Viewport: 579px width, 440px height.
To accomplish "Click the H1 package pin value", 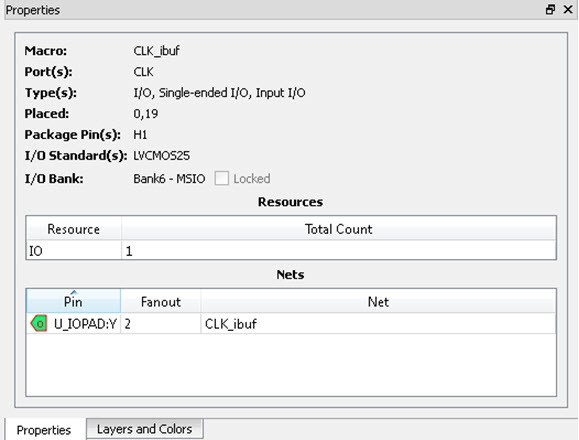I will coord(140,134).
